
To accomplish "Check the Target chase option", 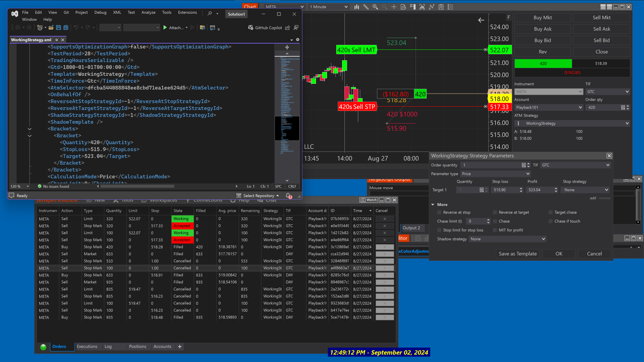I will coord(550,213).
